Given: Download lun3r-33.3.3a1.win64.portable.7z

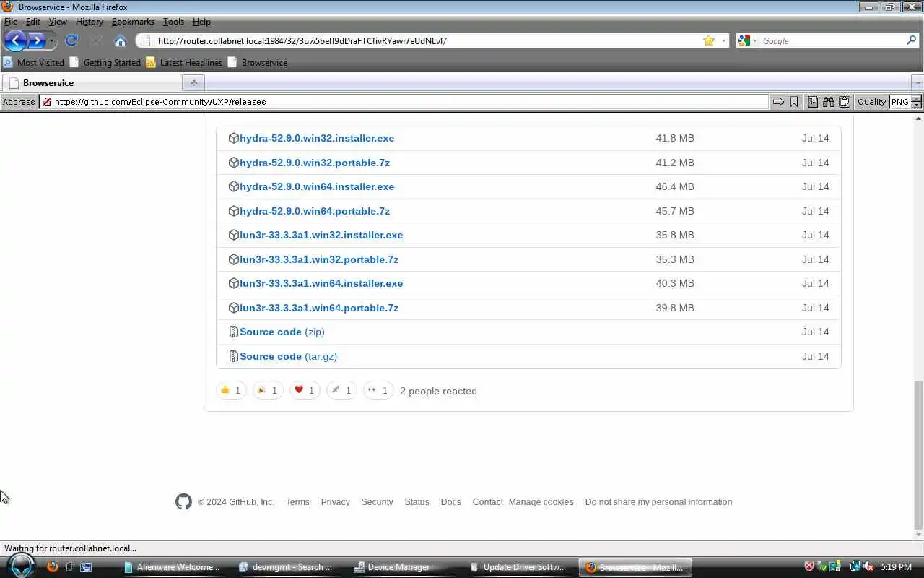Looking at the screenshot, I should point(319,308).
